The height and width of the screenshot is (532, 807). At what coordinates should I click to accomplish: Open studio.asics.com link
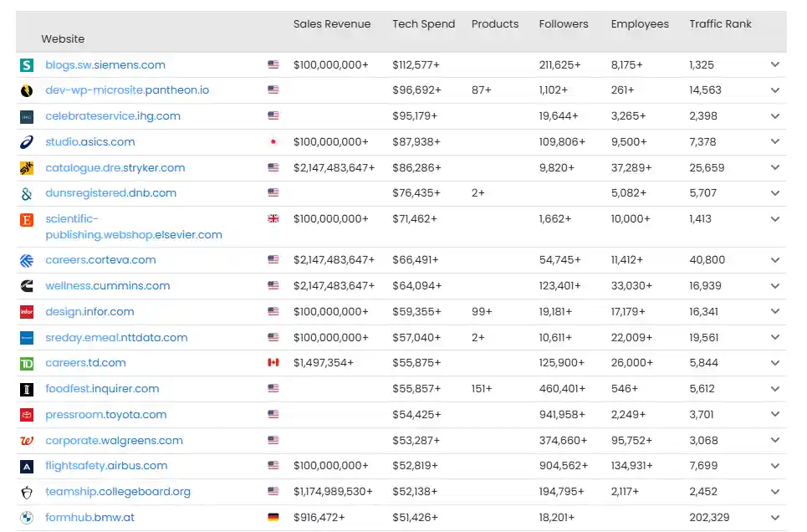[90, 141]
